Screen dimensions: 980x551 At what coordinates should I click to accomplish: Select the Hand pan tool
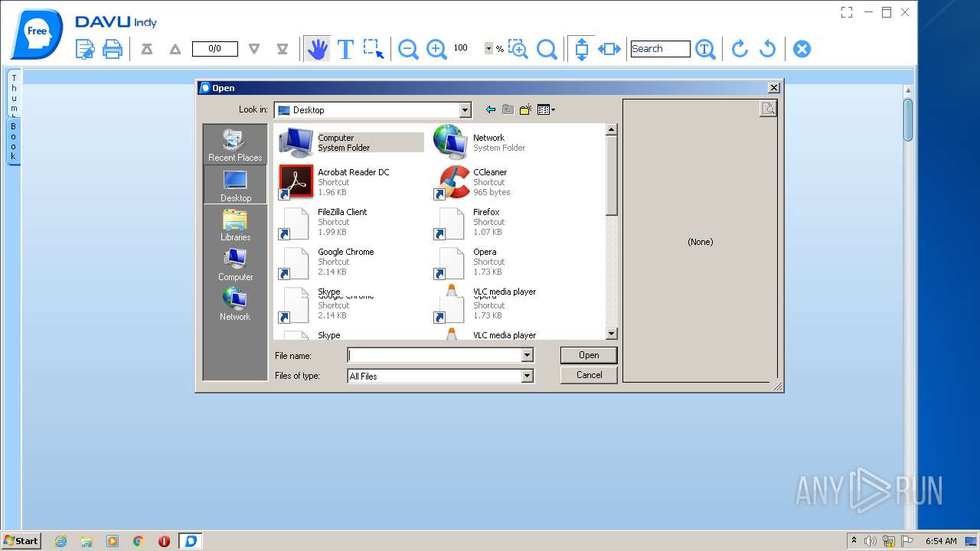click(x=317, y=49)
